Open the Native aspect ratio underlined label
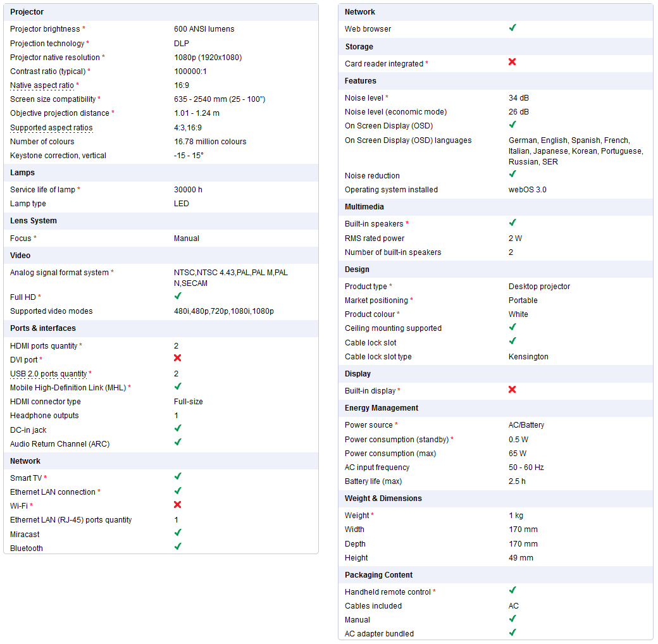This screenshot has width=658, height=644. [x=42, y=85]
